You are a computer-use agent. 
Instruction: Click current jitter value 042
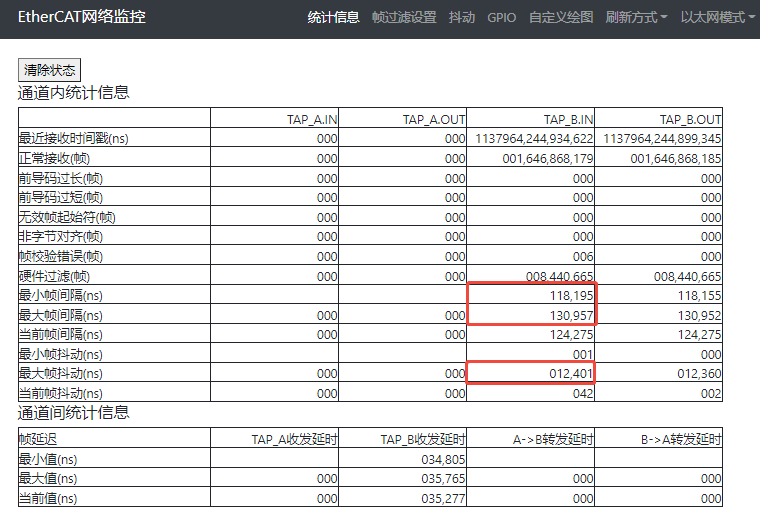pos(583,393)
